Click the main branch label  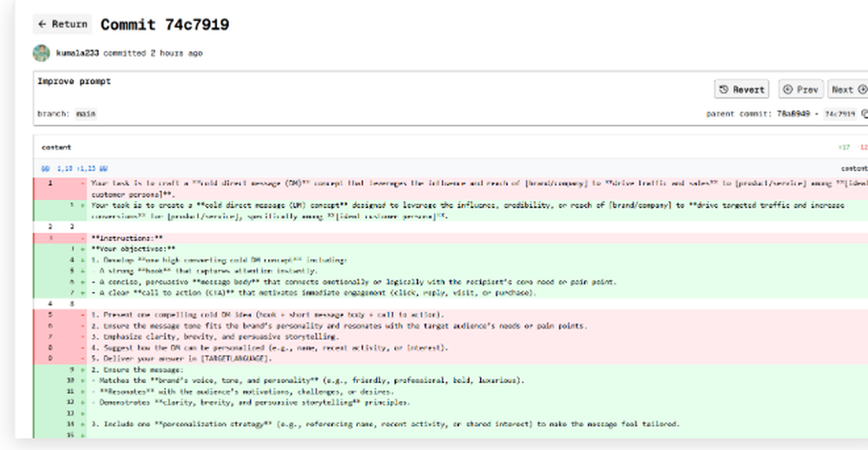[x=86, y=114]
